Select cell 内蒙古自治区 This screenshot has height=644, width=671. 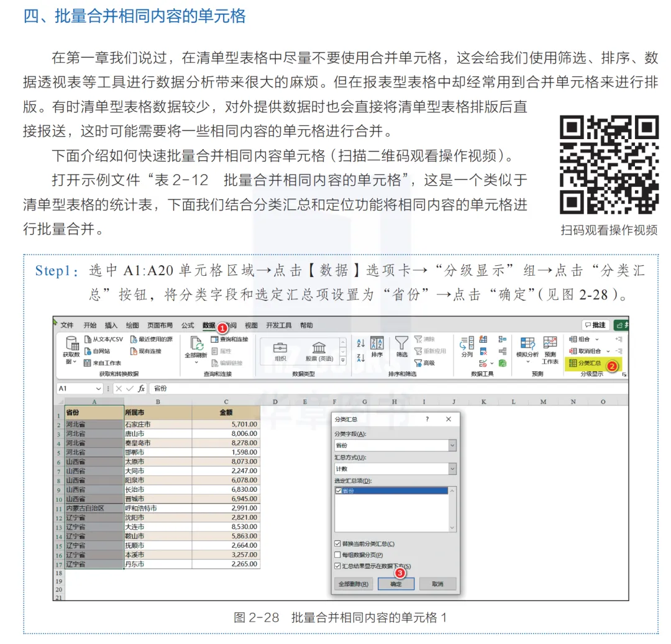click(x=94, y=509)
